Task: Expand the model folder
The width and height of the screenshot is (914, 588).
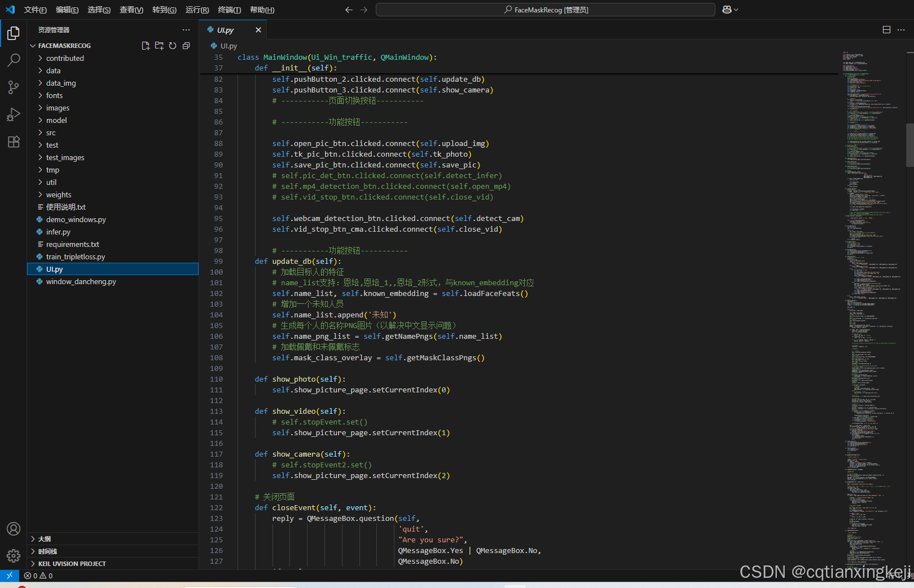Action: (113, 120)
